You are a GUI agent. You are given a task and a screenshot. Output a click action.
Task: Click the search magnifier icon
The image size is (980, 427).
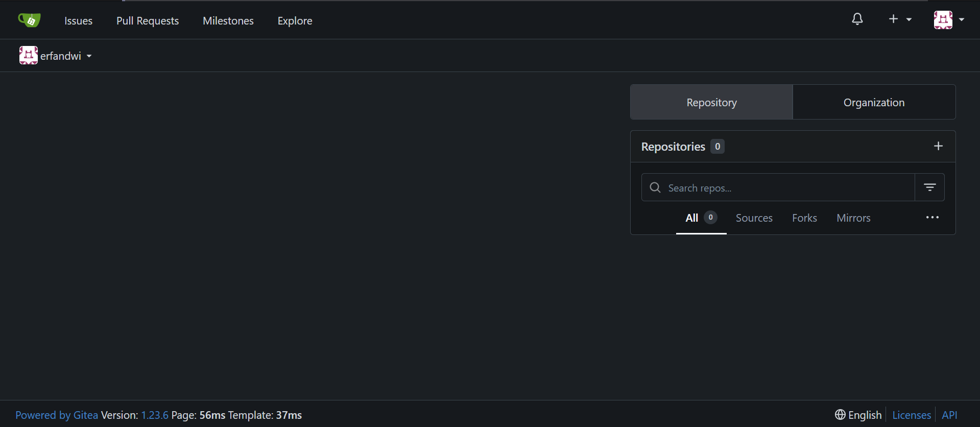pos(655,187)
